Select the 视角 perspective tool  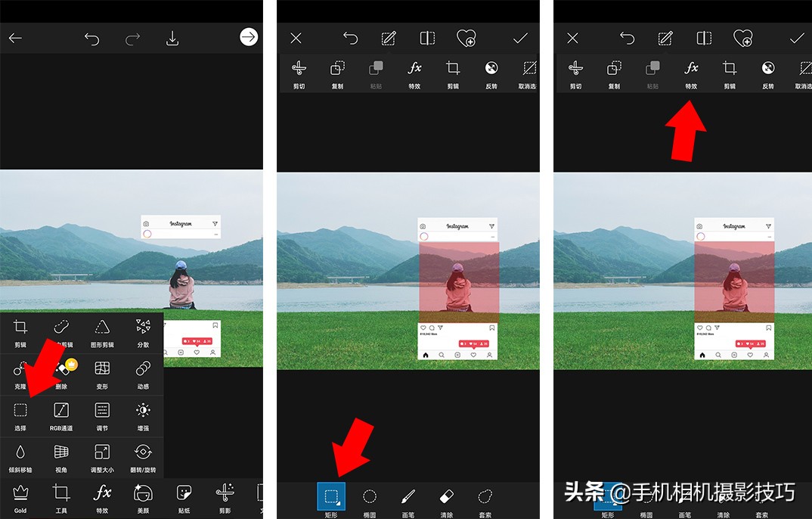pos(61,458)
